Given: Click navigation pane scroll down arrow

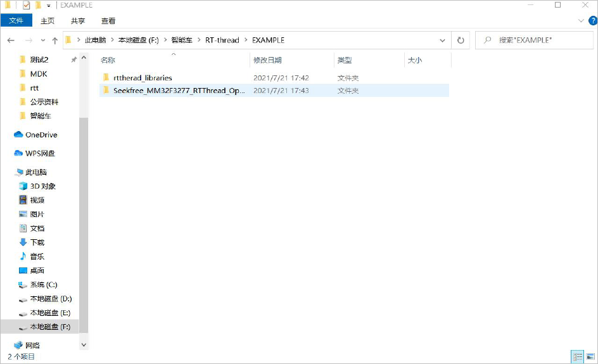Looking at the screenshot, I should click(x=84, y=345).
